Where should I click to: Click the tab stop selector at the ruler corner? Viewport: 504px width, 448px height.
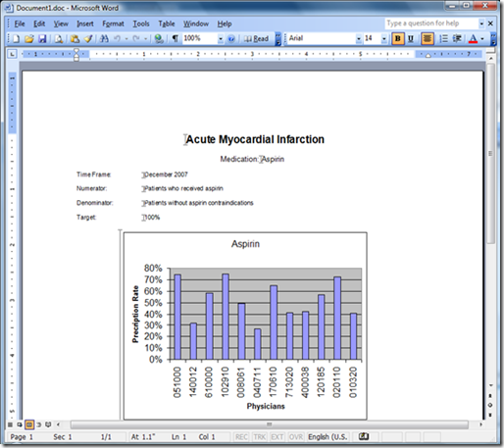click(12, 54)
